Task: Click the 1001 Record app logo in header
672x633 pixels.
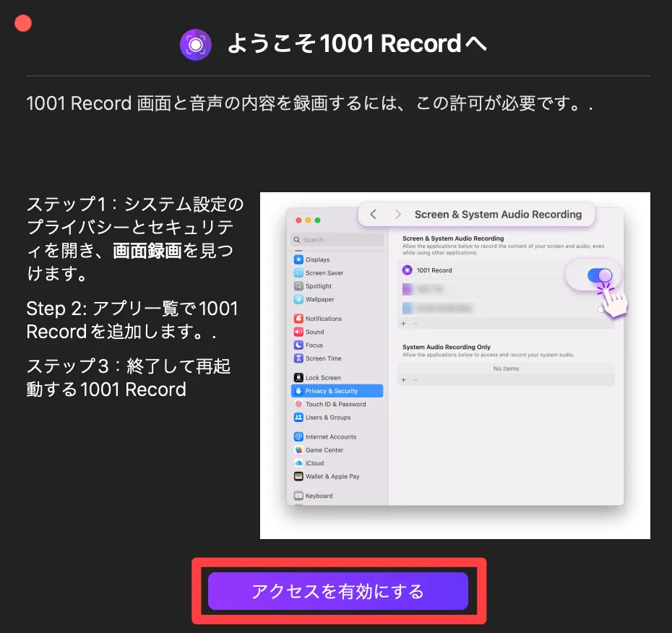Action: tap(195, 43)
